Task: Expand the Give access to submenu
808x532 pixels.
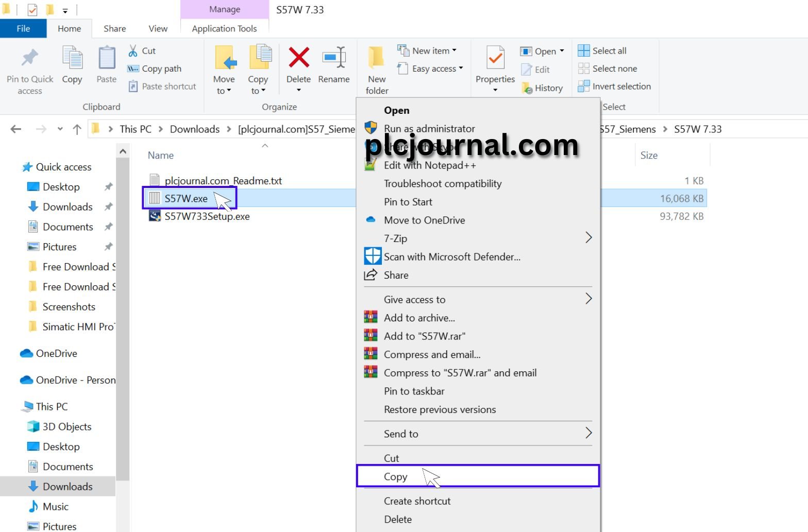Action: point(588,299)
